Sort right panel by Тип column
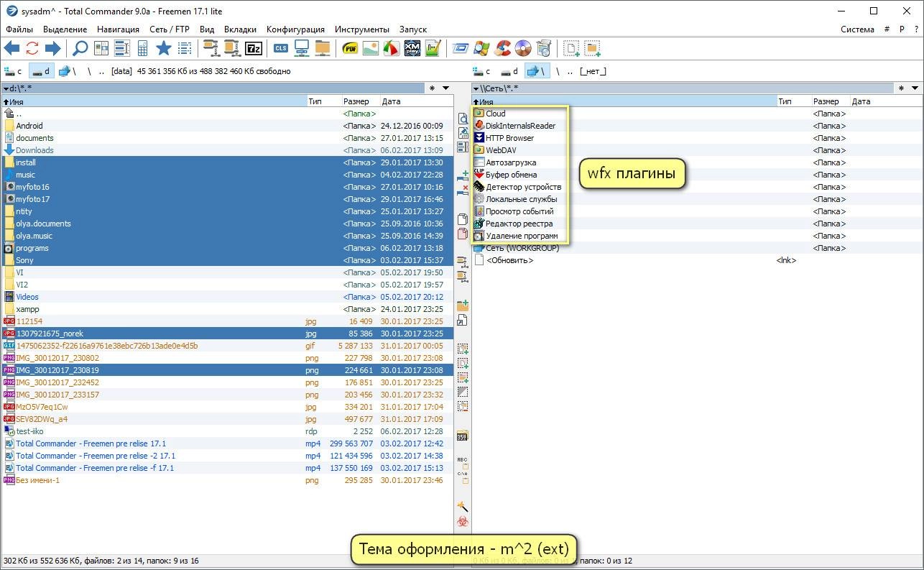 pyautogui.click(x=794, y=101)
